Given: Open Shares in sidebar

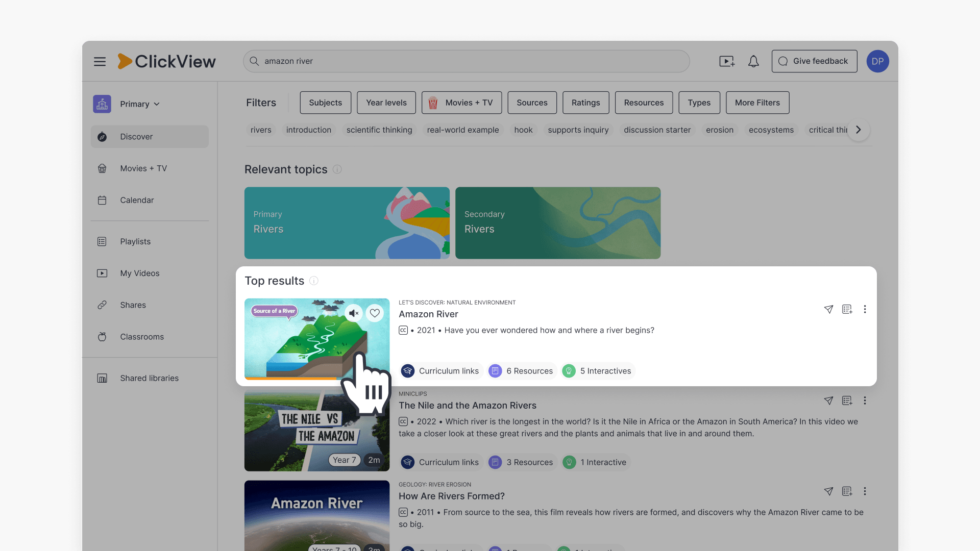Looking at the screenshot, I should coord(150,305).
